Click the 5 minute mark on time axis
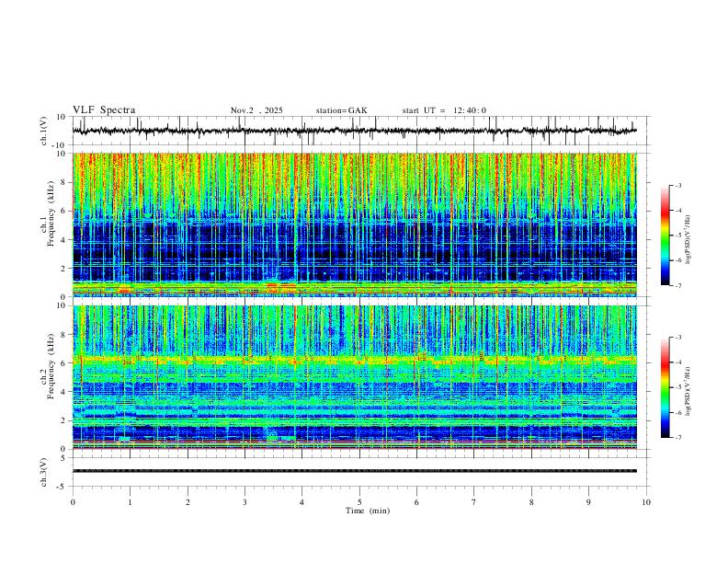This screenshot has width=728, height=563. pyautogui.click(x=359, y=502)
